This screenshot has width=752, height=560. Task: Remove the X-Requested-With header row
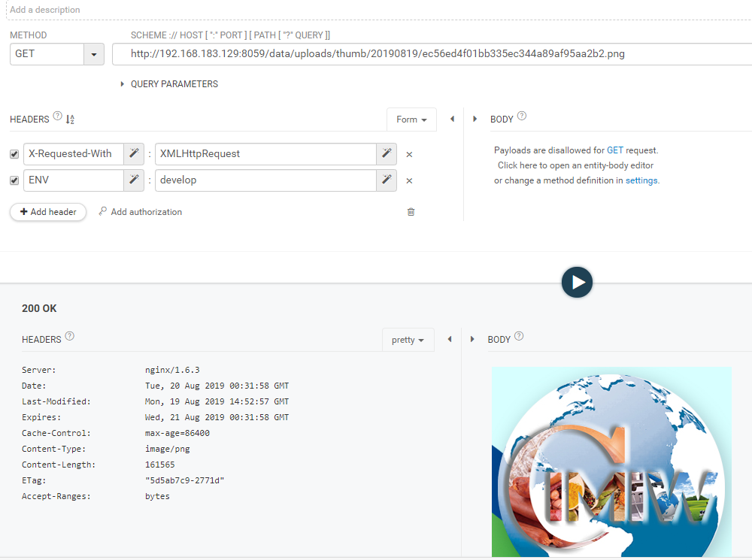click(409, 155)
